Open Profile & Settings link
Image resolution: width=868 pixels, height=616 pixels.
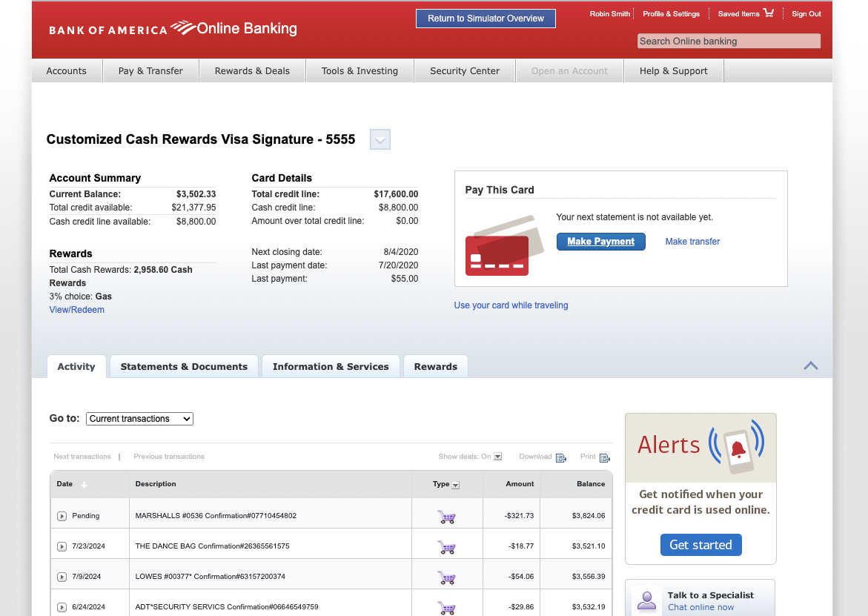tap(671, 14)
